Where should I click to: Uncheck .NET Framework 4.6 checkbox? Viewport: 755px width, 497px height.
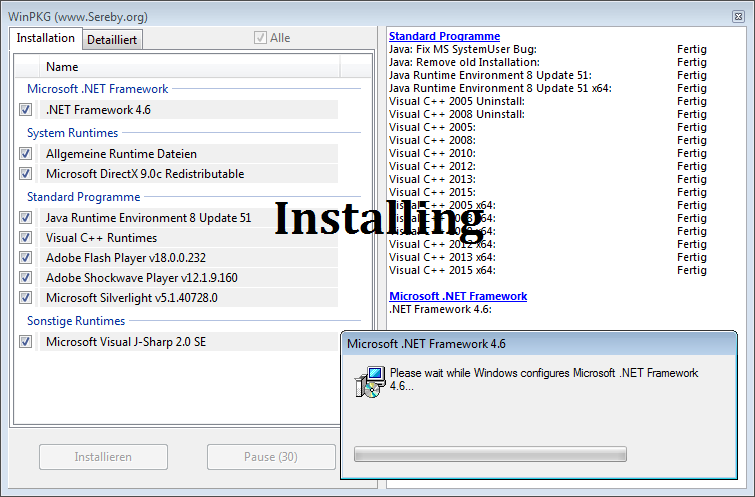point(26,110)
